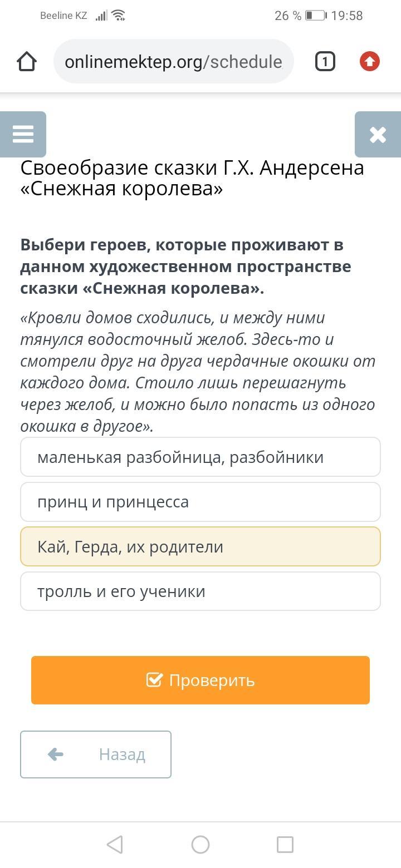401x868 pixels.
Task: Tap the Wi-Fi signal icon in status bar
Action: [x=118, y=16]
